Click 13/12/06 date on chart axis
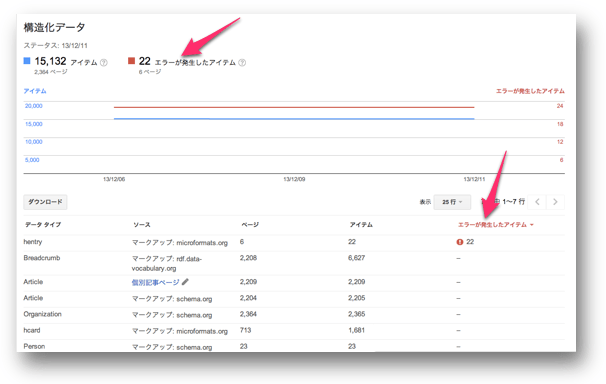Image resolution: width=606 pixels, height=384 pixels. (x=114, y=179)
